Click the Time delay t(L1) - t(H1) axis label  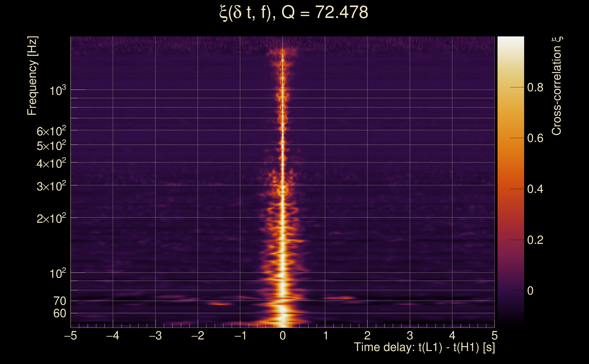424,347
